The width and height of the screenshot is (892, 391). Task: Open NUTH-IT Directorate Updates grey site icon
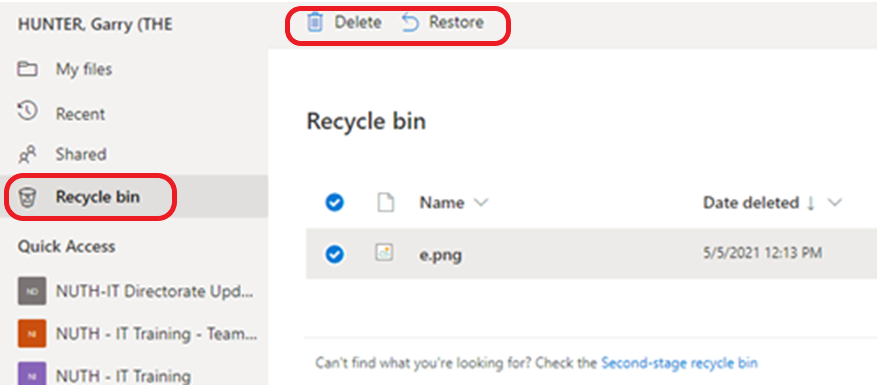pyautogui.click(x=32, y=291)
